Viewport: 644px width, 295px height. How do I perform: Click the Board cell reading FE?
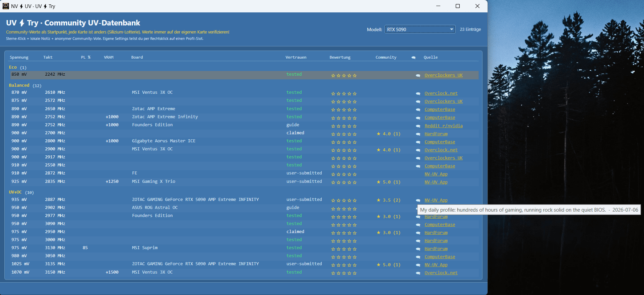134,173
